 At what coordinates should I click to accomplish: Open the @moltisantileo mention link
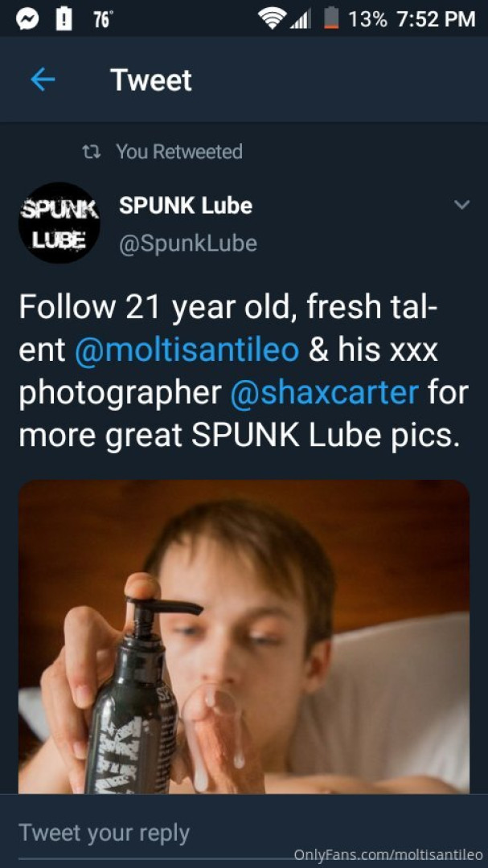point(187,350)
